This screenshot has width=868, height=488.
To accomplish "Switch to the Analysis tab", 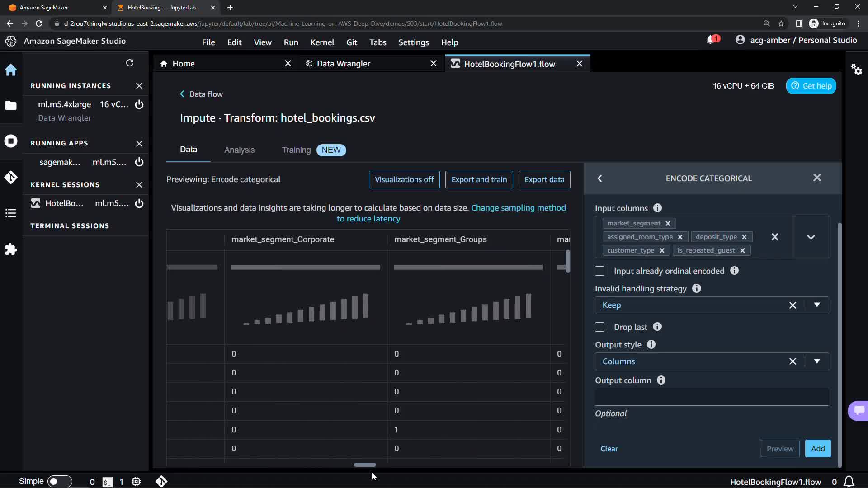I will click(x=239, y=150).
